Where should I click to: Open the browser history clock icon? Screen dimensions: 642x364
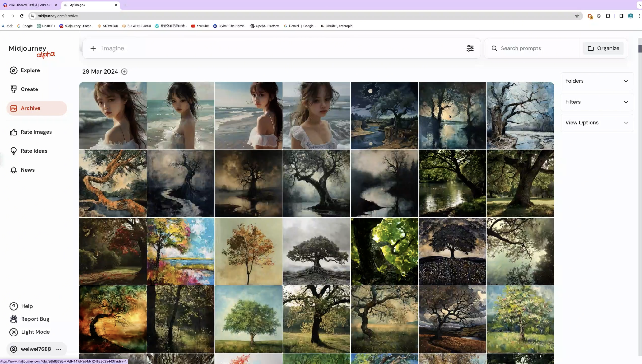(599, 16)
